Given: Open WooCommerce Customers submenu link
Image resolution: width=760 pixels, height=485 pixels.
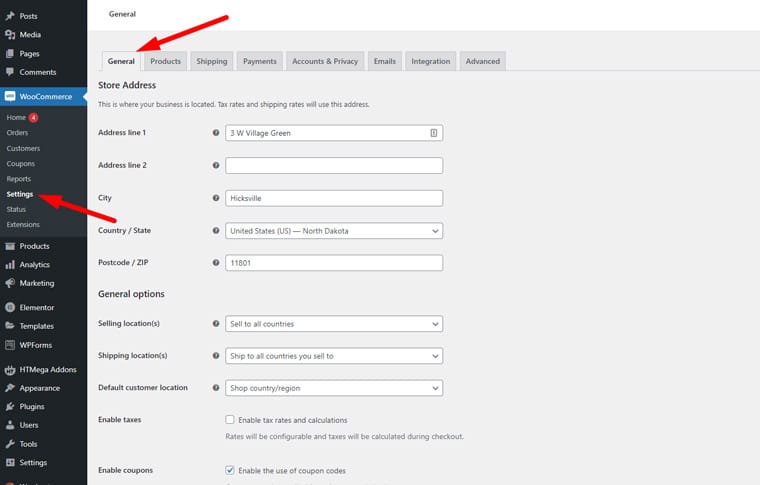Looking at the screenshot, I should 23,148.
